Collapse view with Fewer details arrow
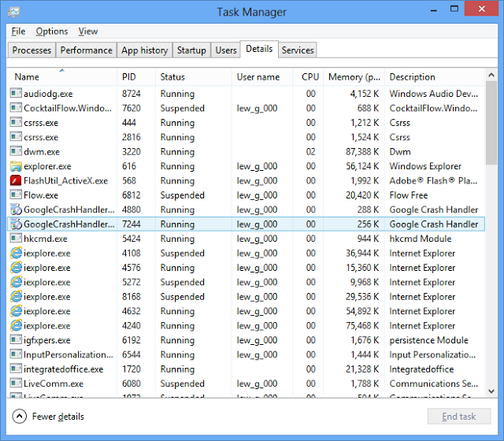504x441 pixels. pos(19,417)
